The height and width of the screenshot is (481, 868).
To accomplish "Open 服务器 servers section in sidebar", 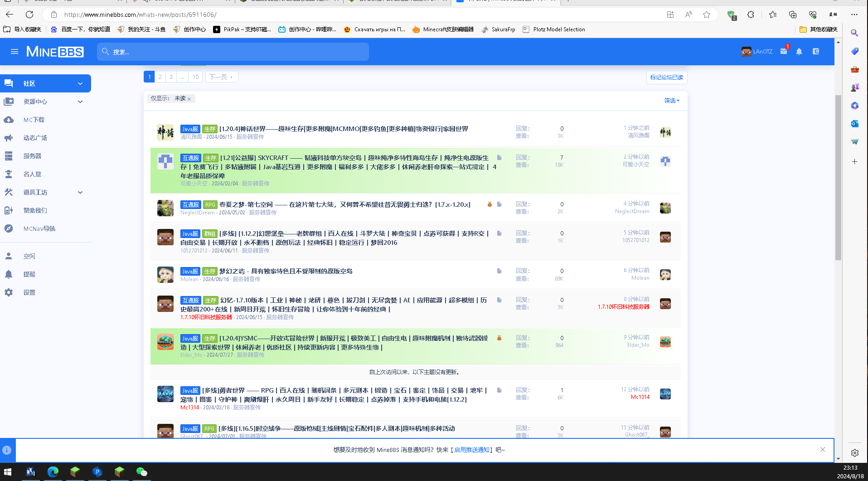I will point(32,156).
